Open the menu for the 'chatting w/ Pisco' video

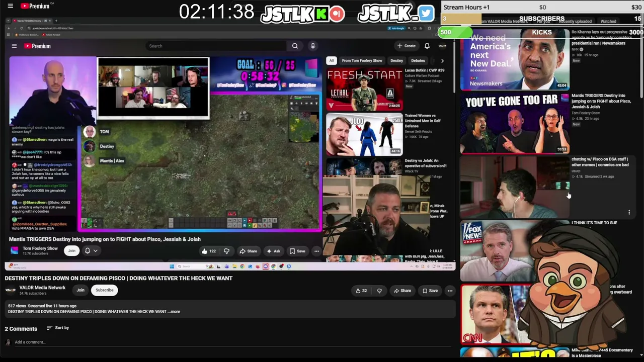pos(629,212)
